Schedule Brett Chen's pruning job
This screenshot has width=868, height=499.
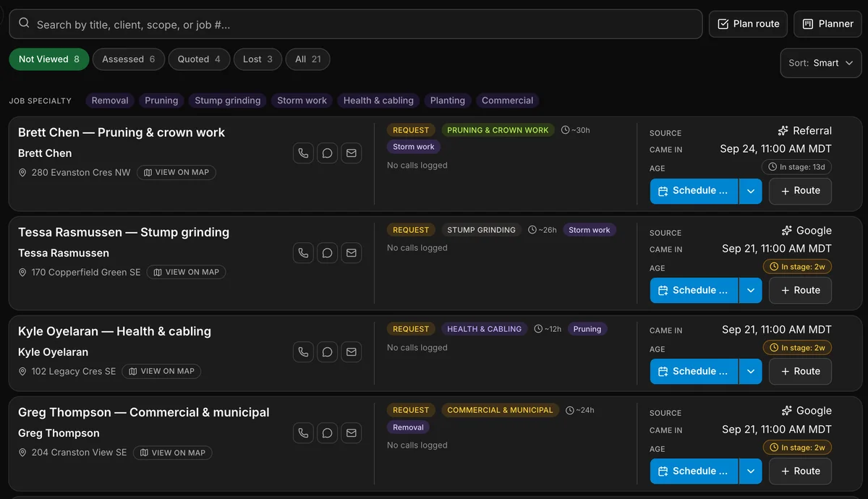(694, 191)
